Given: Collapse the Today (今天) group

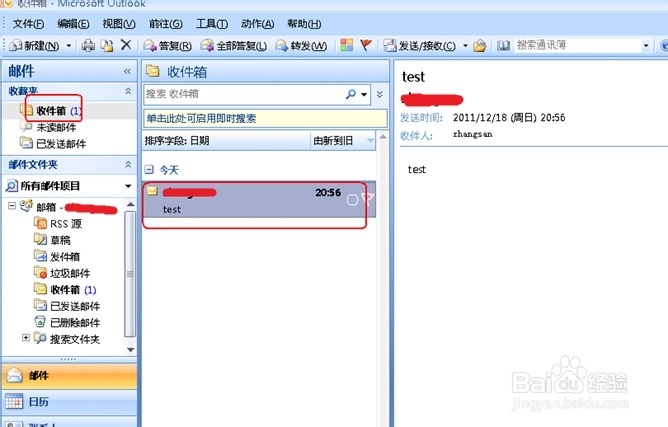Looking at the screenshot, I should (x=149, y=170).
